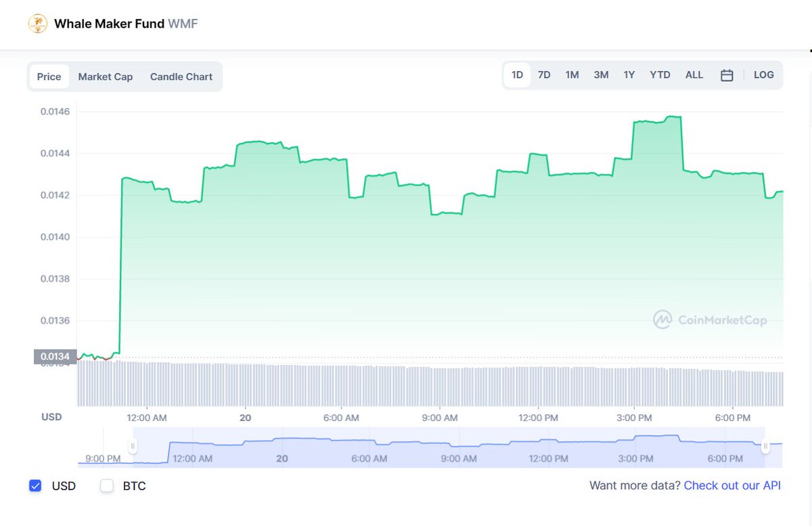Uncheck the USD checkbox

pos(35,486)
